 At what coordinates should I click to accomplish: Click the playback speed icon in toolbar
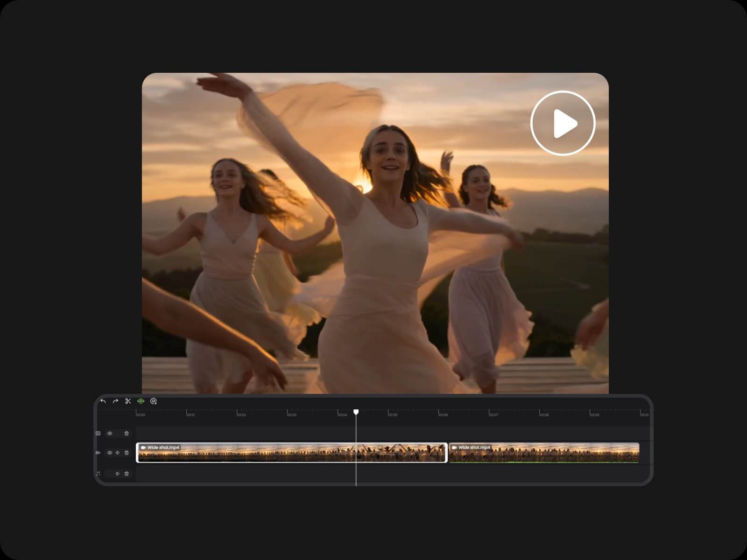[154, 401]
